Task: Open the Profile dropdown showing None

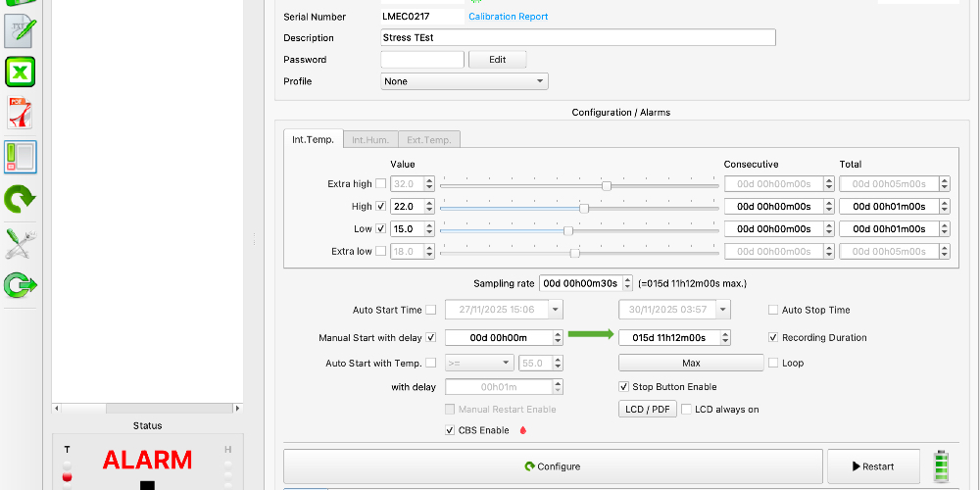Action: (x=465, y=81)
